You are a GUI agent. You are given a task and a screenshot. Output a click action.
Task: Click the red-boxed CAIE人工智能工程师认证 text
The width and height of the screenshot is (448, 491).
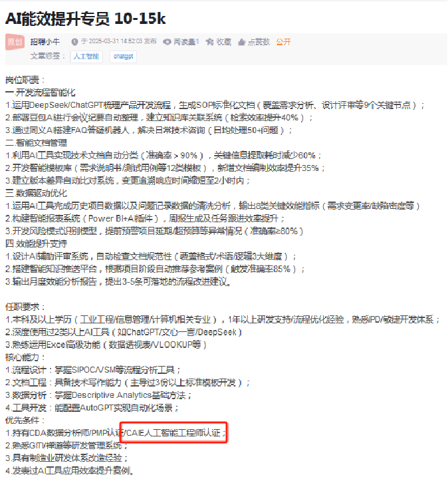pos(174,432)
